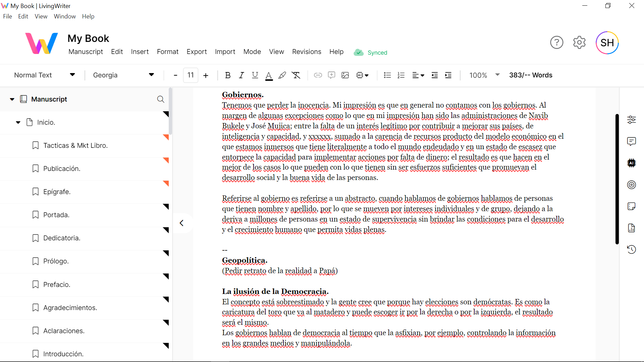
Task: Open the AI tools dropdown in toolbar
Action: [362, 75]
